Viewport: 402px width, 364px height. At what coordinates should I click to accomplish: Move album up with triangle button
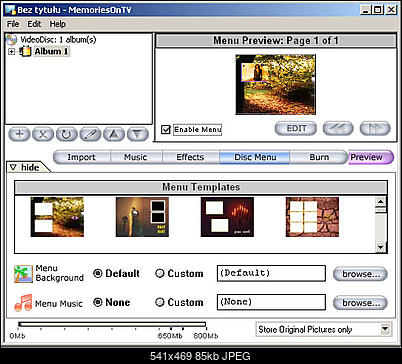pyautogui.click(x=114, y=134)
